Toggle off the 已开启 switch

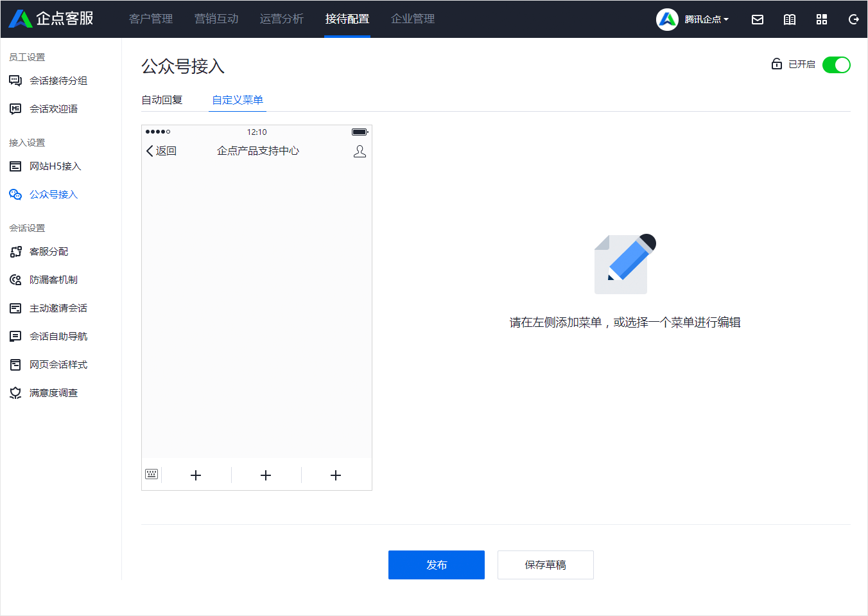click(836, 64)
